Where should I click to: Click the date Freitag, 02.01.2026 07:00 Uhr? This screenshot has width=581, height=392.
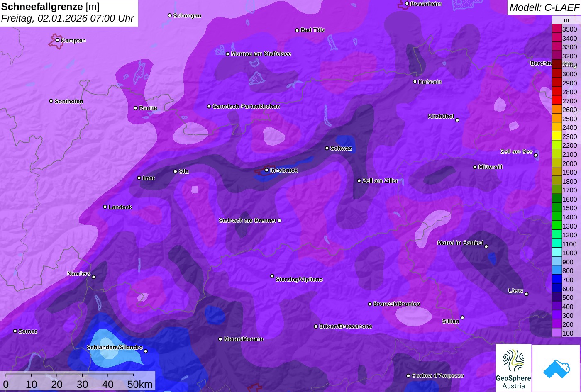pos(68,19)
